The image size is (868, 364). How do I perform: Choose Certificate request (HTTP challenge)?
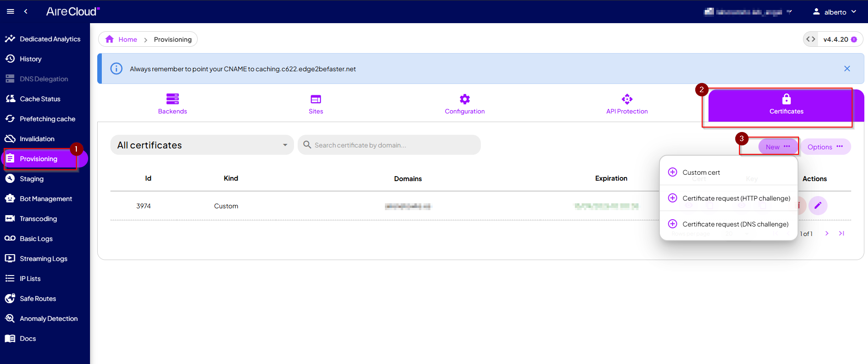pos(728,198)
